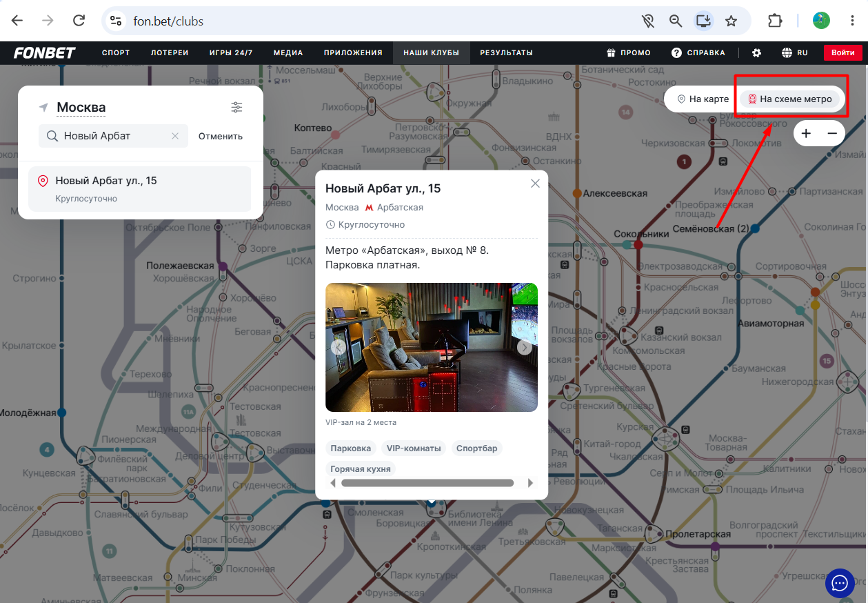Open site information icon in address bar

tap(116, 21)
